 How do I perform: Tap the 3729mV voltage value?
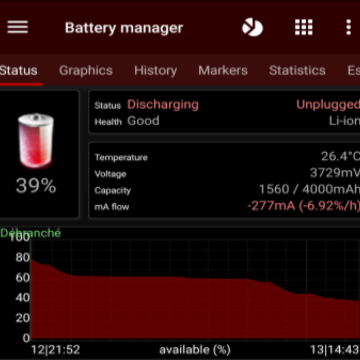tap(335, 172)
